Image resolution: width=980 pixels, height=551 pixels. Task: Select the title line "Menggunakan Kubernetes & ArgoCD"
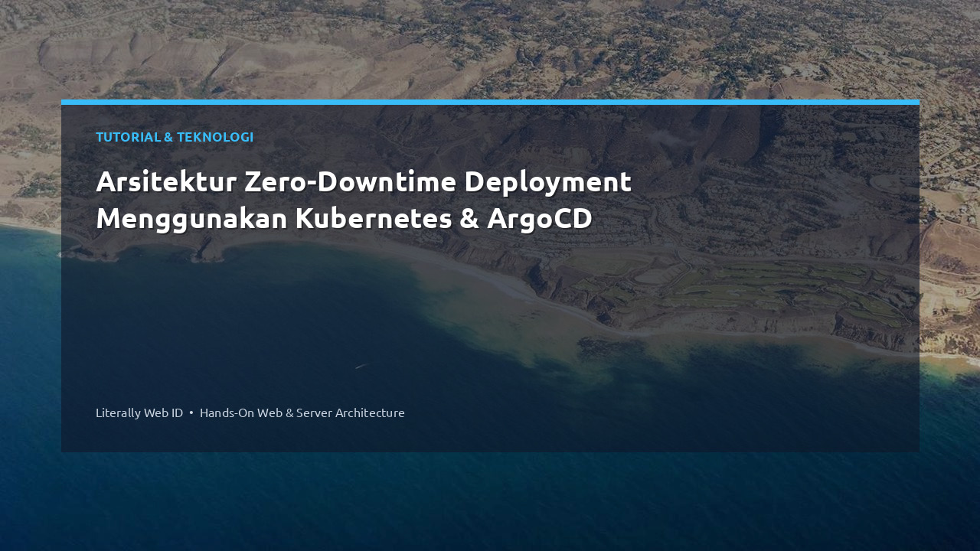click(344, 219)
